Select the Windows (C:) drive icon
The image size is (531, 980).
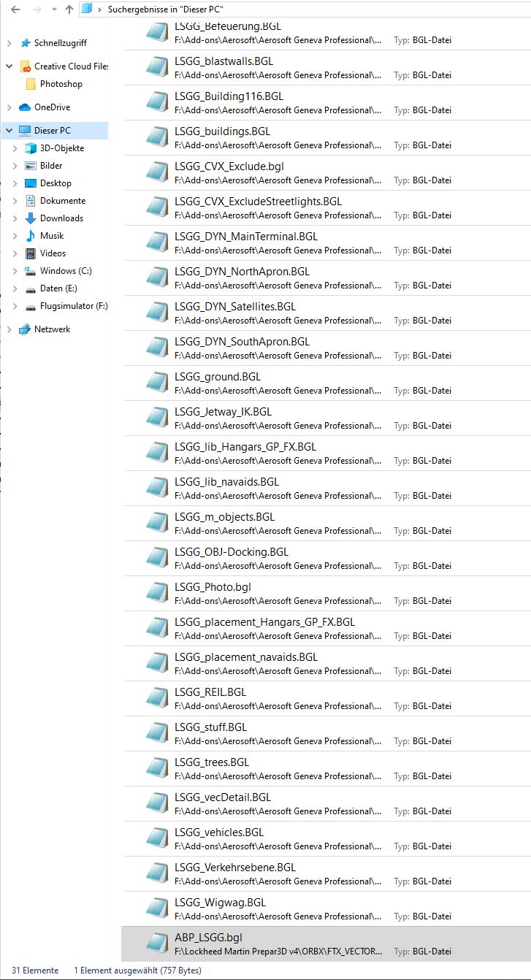pos(31,271)
